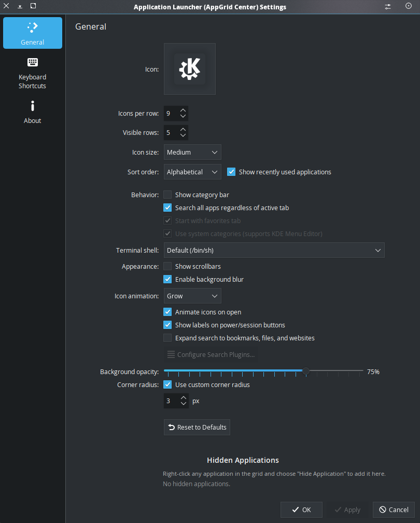Screen dimensions: 420x523
Task: Click the keep-below arrow icon in titlebar
Action: (x=20, y=7)
